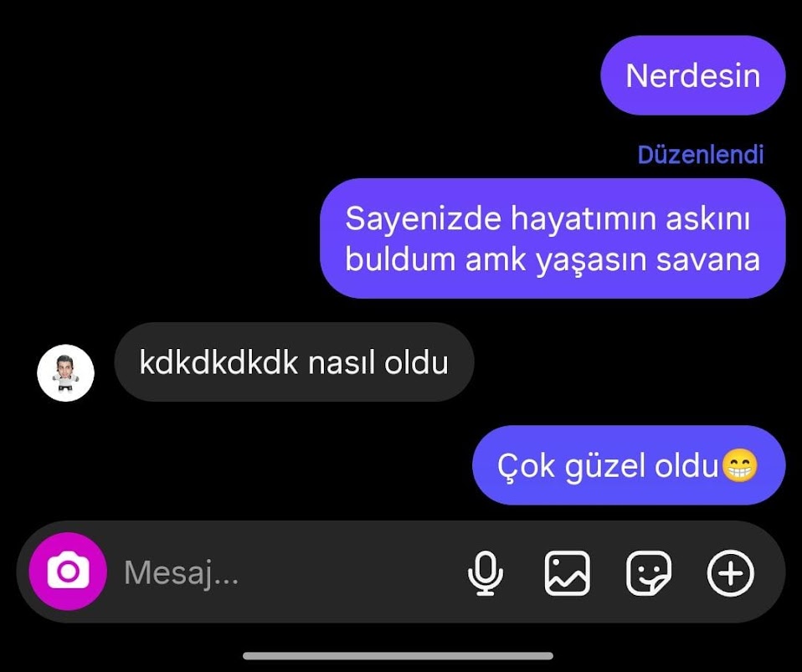Tap the grinning emoji in last message
This screenshot has height=672, width=802.
[739, 465]
